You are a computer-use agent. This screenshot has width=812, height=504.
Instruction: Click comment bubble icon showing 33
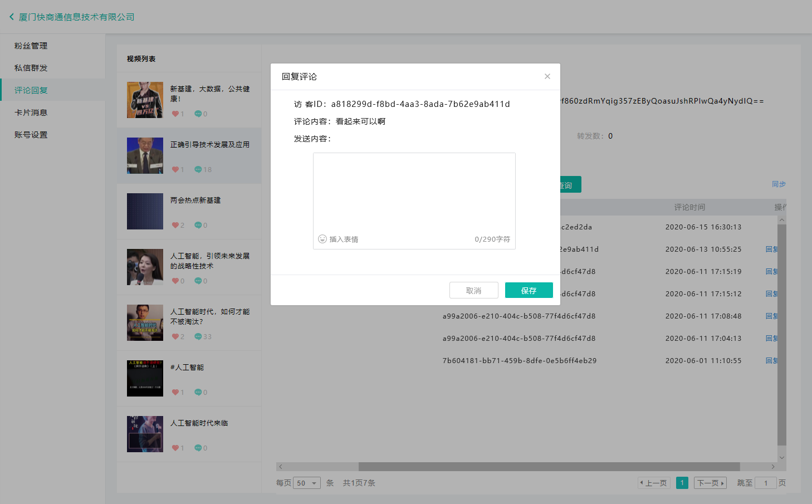198,336
